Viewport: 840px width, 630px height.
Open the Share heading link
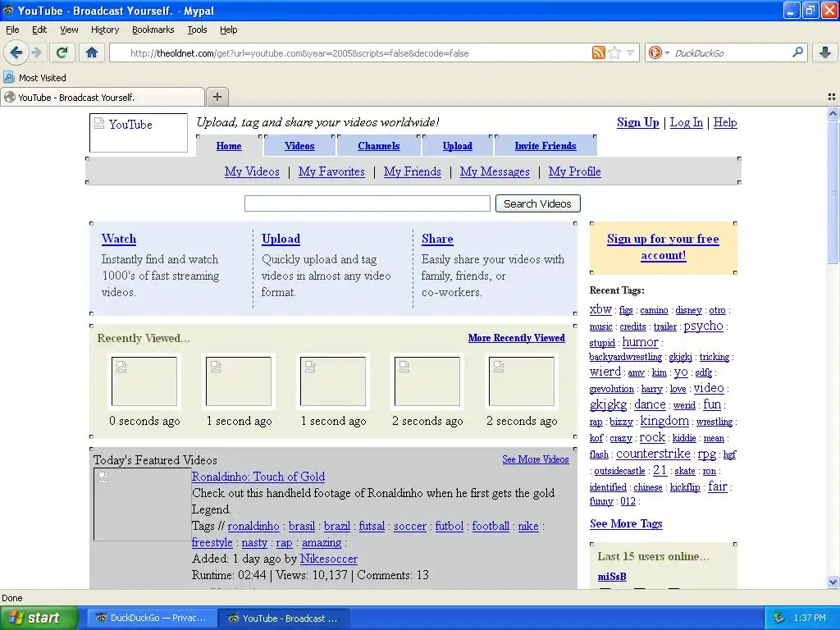pos(437,239)
